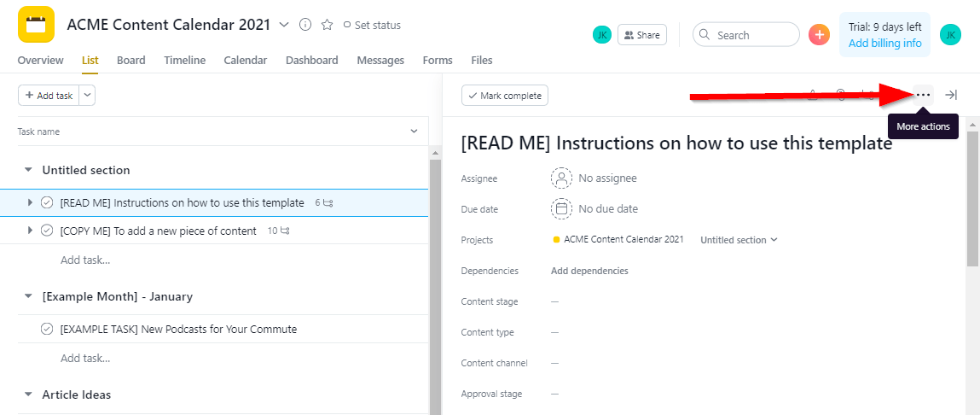Click the Content channel empty value

click(554, 363)
